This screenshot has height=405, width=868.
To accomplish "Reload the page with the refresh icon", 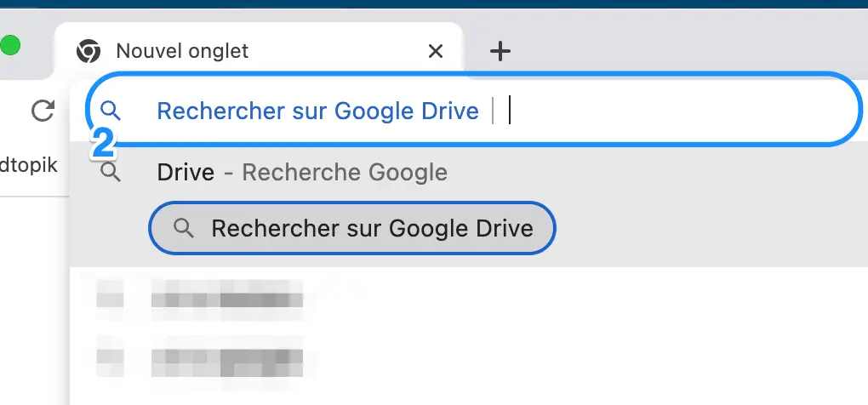I will tap(43, 111).
